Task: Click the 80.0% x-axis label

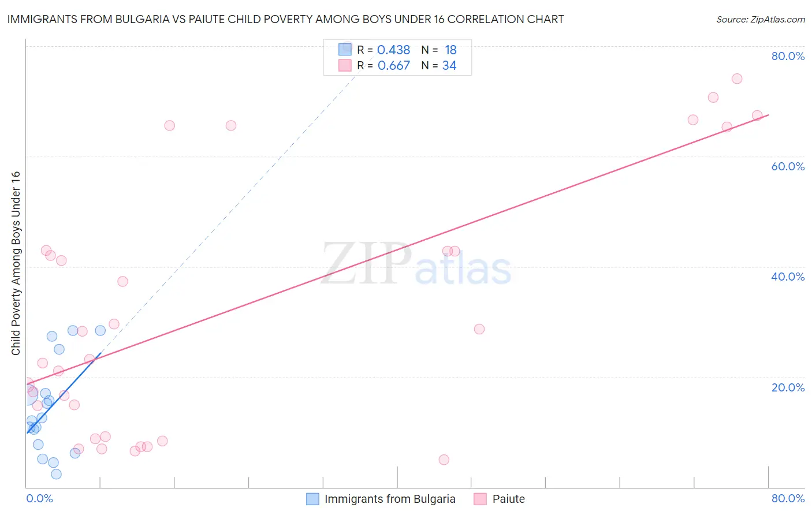Action: pyautogui.click(x=788, y=498)
